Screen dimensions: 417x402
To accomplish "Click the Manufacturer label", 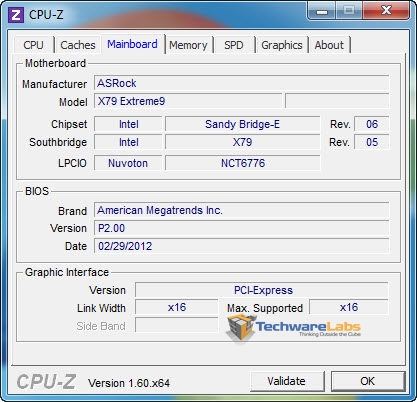I will [x=55, y=84].
